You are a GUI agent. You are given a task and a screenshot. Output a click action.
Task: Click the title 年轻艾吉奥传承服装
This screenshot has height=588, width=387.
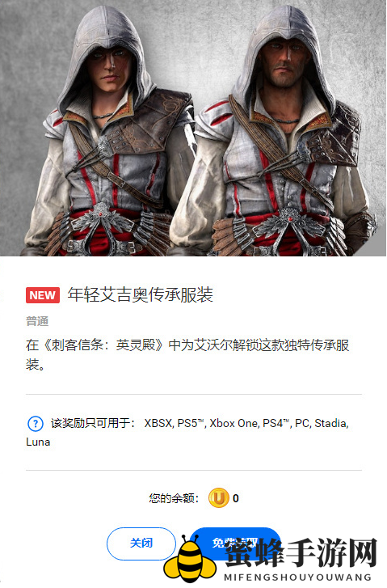click(140, 295)
